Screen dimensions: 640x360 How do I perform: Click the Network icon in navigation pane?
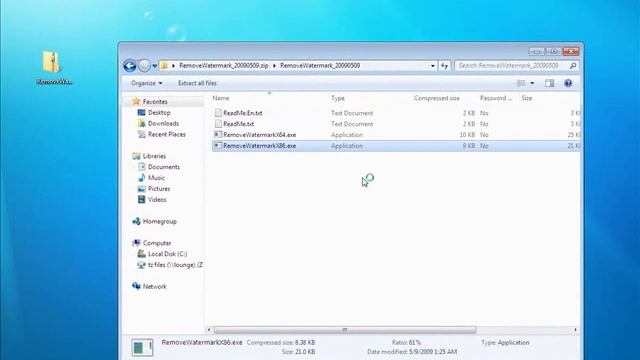(x=136, y=286)
